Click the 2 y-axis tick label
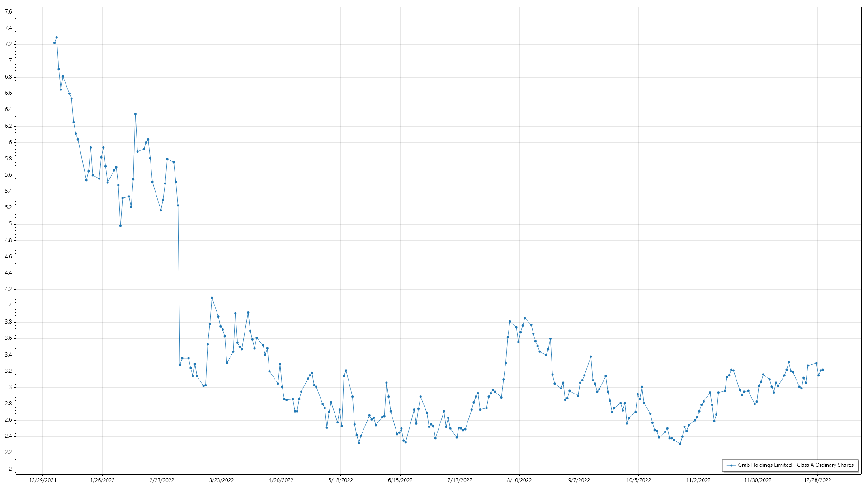This screenshot has height=488, width=868. [10, 469]
